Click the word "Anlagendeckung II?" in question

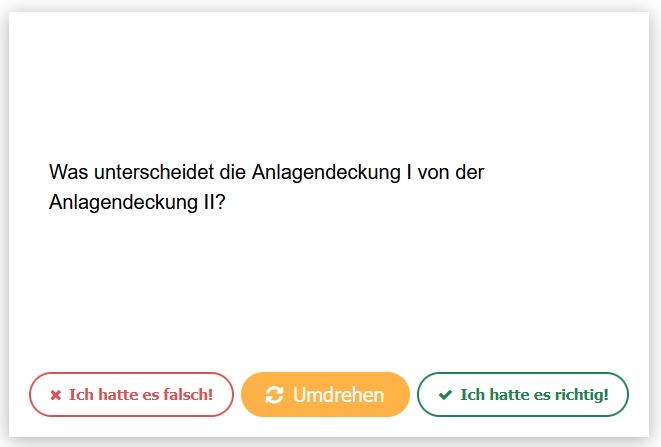click(136, 202)
